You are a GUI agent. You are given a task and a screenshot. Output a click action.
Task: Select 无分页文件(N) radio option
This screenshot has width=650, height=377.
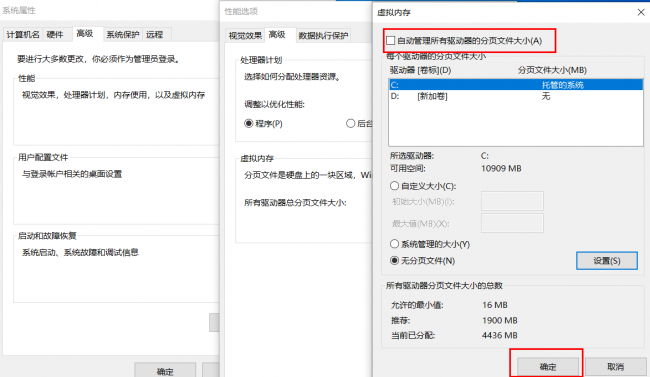[395, 260]
